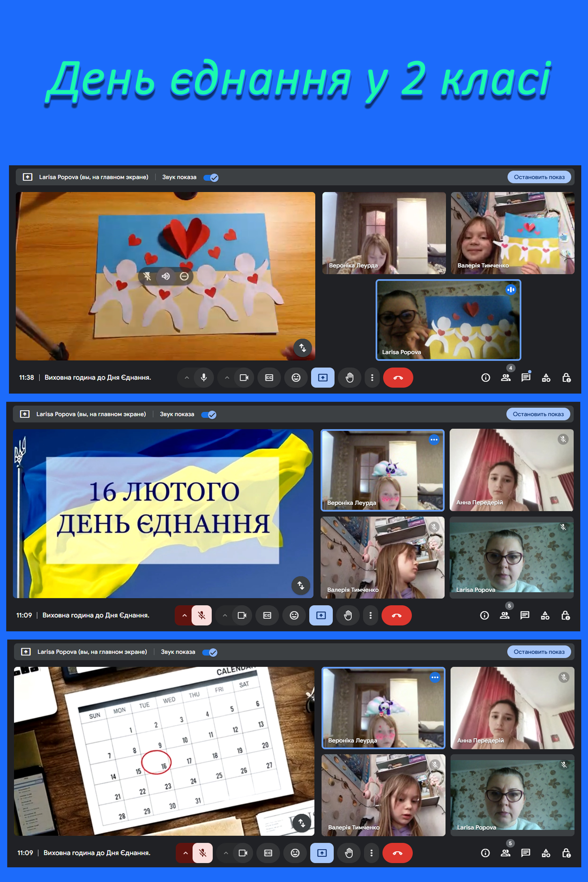Image resolution: width=588 pixels, height=882 pixels.
Task: Open chat icon with blue notification dot
Action: pyautogui.click(x=526, y=377)
